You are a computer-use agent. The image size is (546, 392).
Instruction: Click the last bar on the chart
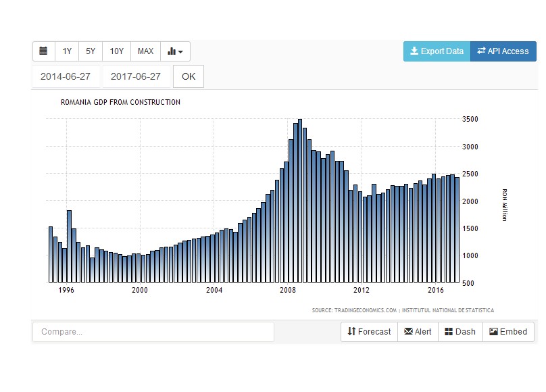click(x=457, y=230)
